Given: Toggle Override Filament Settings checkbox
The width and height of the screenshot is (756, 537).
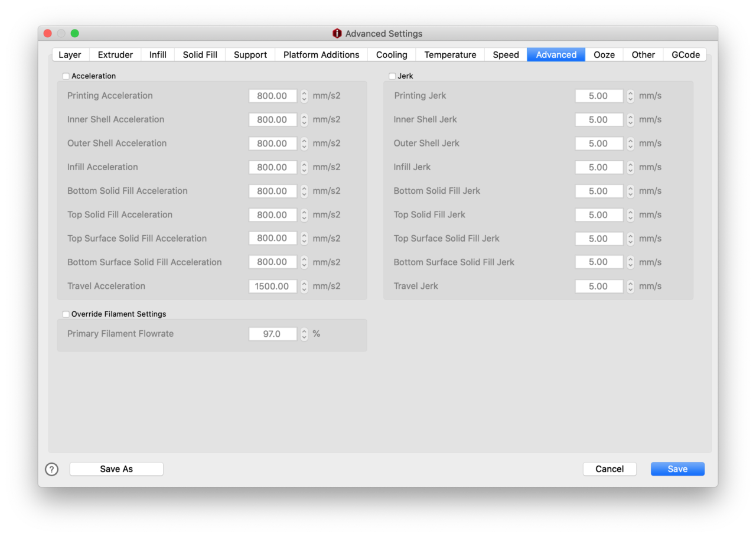Looking at the screenshot, I should pos(66,314).
